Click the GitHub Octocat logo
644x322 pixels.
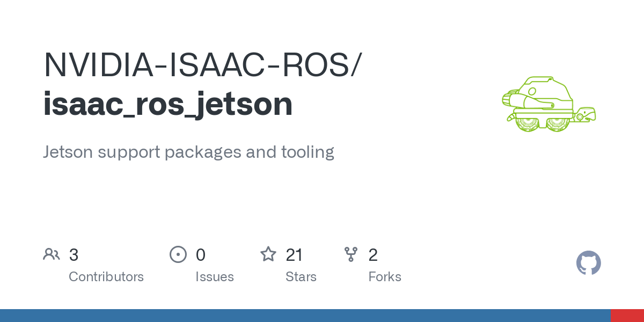point(589,263)
